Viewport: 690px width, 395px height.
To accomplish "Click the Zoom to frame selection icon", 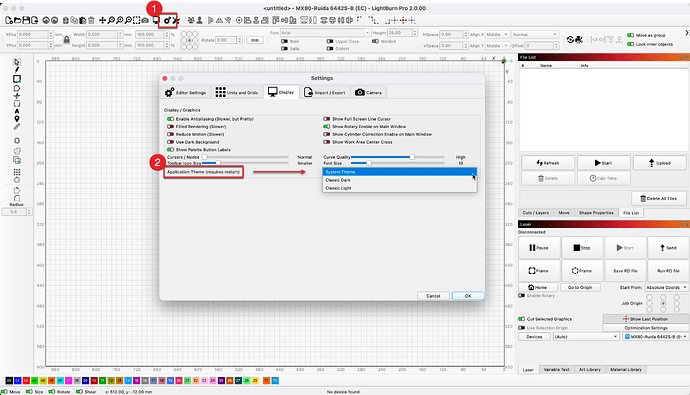I will click(x=136, y=20).
